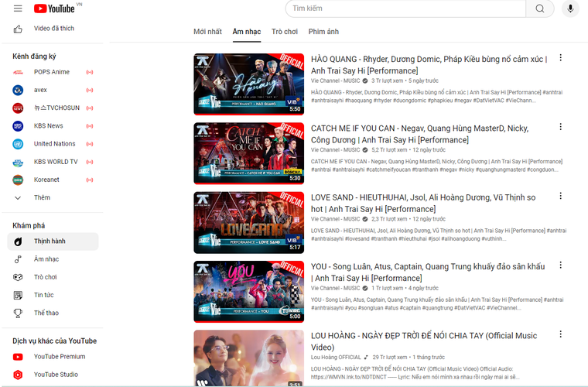The height and width of the screenshot is (387, 588).
Task: Open more options for LOVE SAND video
Action: click(x=560, y=196)
